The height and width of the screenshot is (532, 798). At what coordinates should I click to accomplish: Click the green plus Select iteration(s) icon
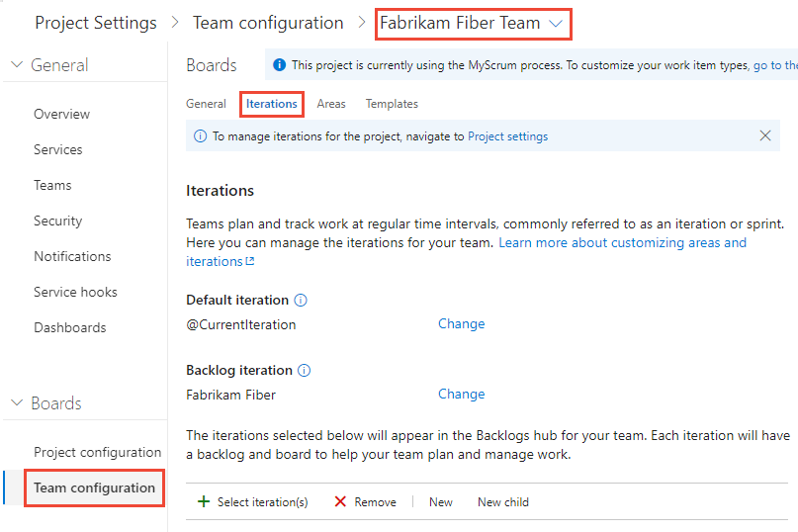click(x=204, y=502)
